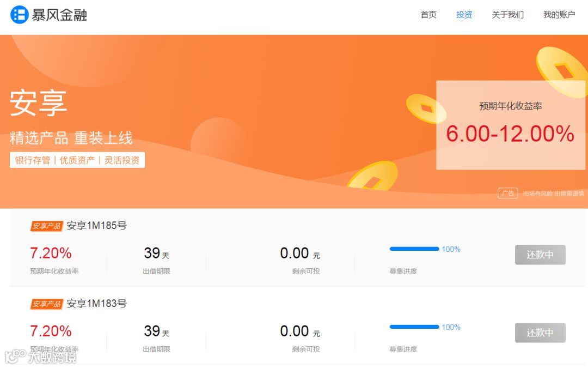
Task: Click the 还款中 button for 安享1M185号
Action: [540, 255]
